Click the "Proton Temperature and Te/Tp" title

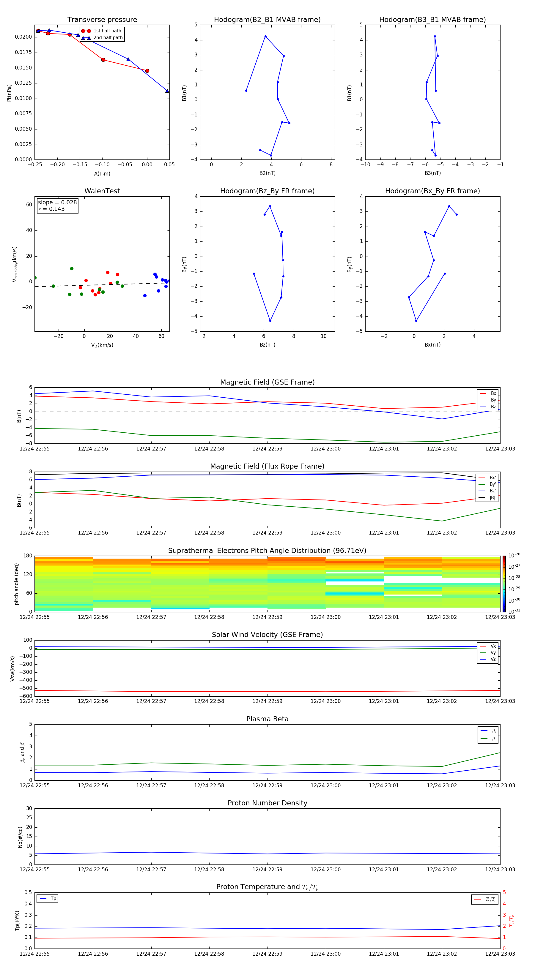pyautogui.click(x=267, y=887)
